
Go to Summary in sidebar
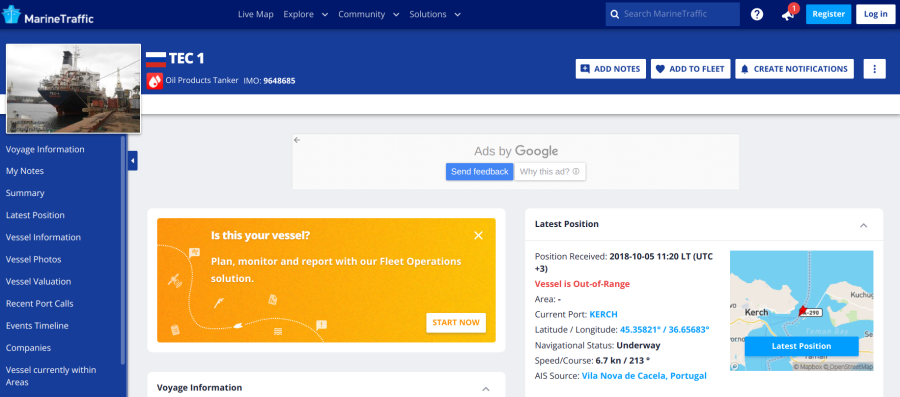[25, 193]
